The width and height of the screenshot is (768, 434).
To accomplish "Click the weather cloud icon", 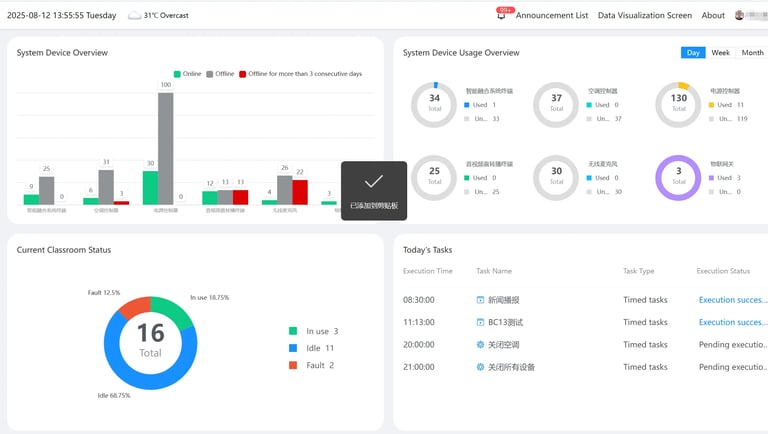I will tap(134, 16).
